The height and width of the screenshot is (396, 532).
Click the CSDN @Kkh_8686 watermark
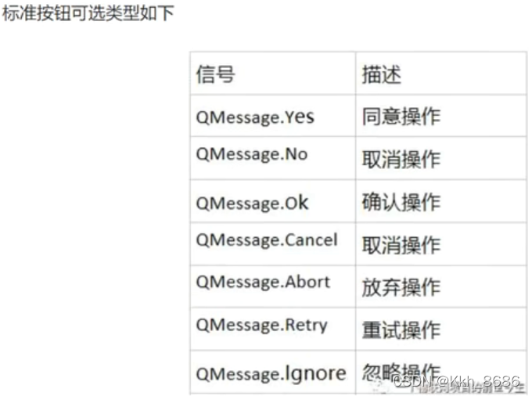click(x=457, y=381)
